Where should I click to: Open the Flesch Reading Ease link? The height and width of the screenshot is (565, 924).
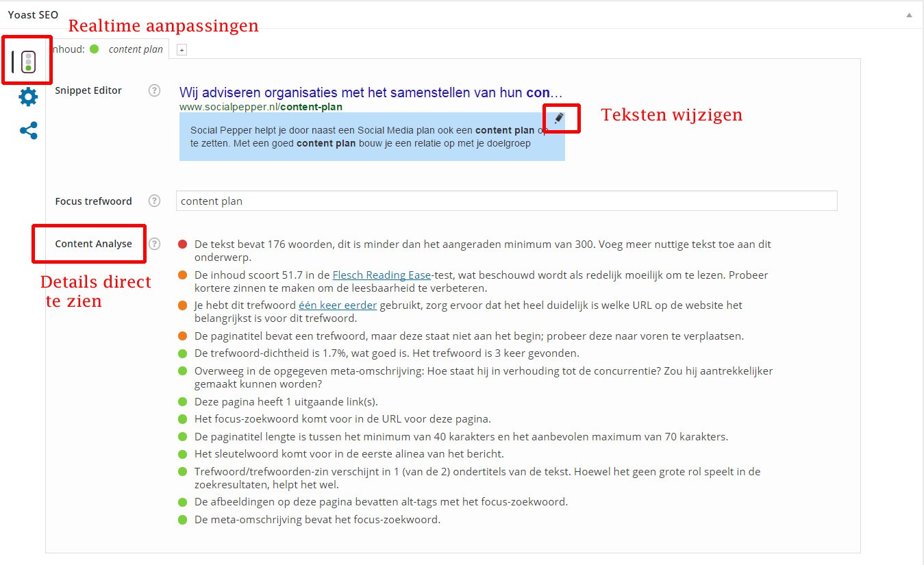pyautogui.click(x=382, y=275)
